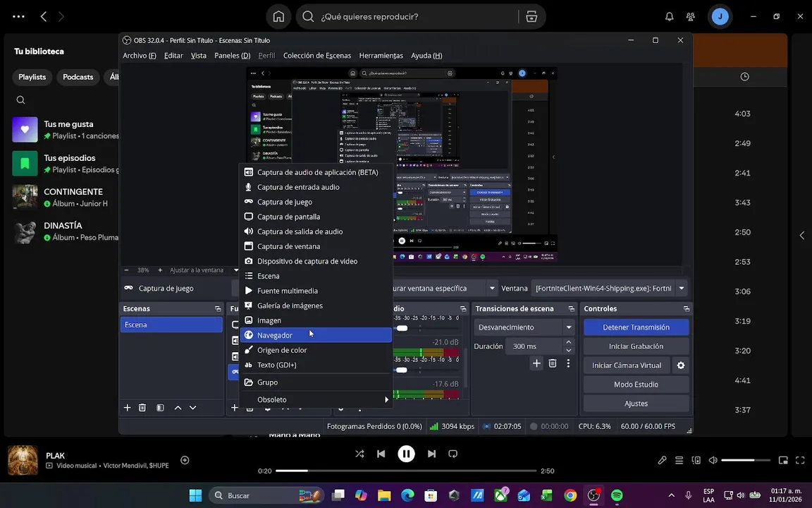Click Modo Estudio button

pos(636,385)
